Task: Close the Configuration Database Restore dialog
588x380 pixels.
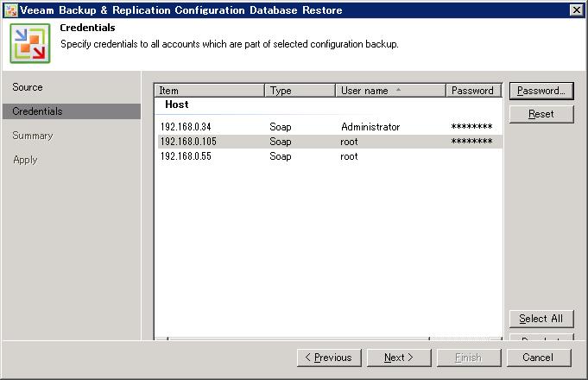Action: coord(577,10)
